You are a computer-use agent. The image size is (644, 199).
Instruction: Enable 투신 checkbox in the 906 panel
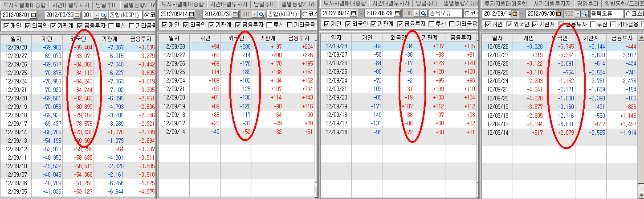pos(431,24)
